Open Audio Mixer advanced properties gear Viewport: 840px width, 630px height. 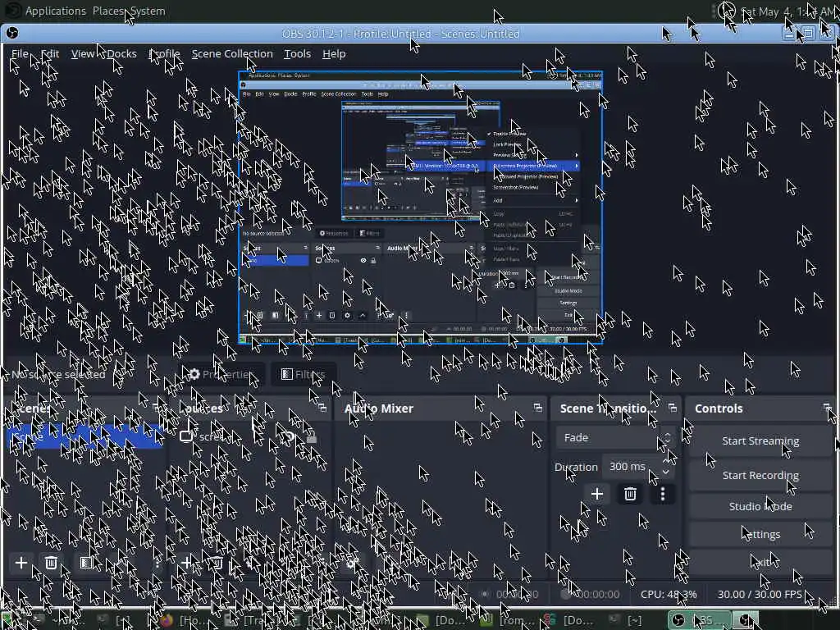[351, 563]
